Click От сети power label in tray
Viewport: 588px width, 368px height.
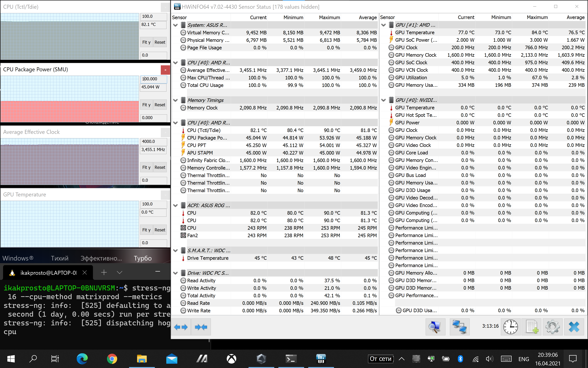tap(381, 359)
